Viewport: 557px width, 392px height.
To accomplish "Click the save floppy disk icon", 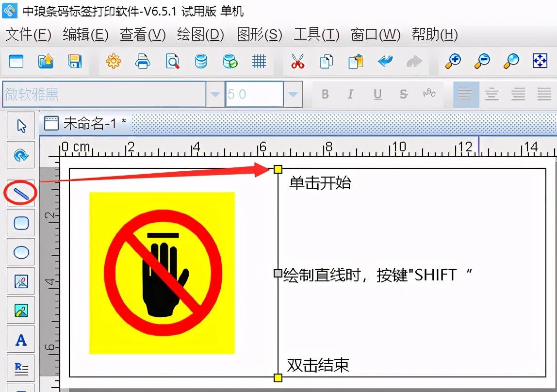I will [x=75, y=62].
